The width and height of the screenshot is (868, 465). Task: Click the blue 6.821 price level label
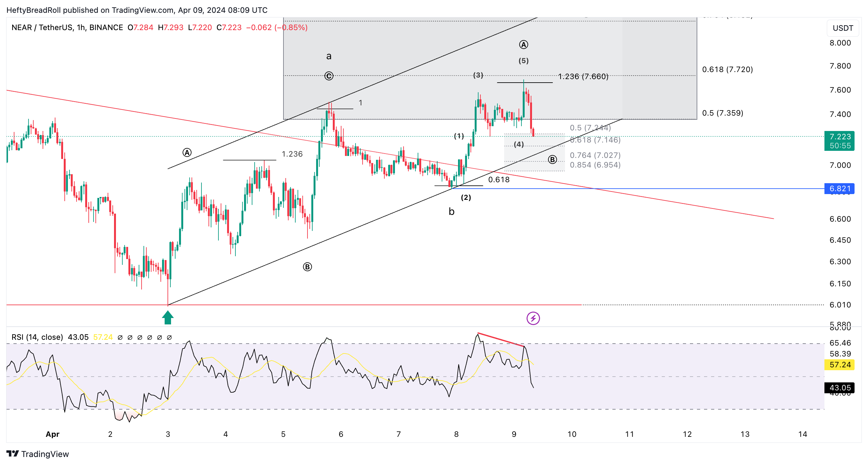pos(839,188)
